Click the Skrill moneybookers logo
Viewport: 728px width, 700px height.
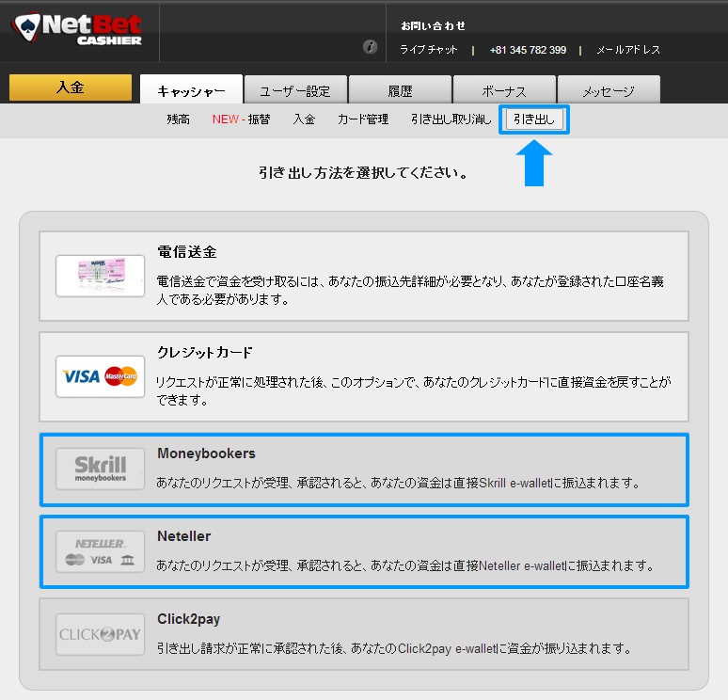click(101, 469)
